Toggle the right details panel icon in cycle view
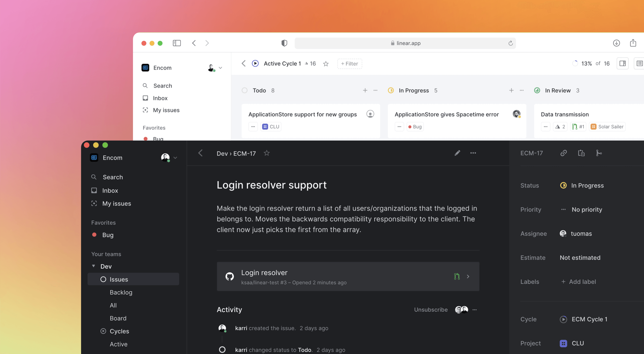Image resolution: width=644 pixels, height=354 pixels. 622,63
